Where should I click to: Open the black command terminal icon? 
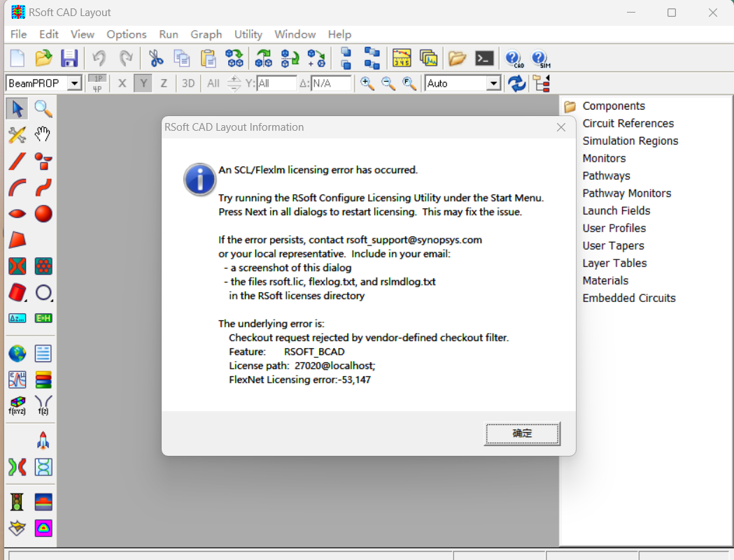click(484, 59)
